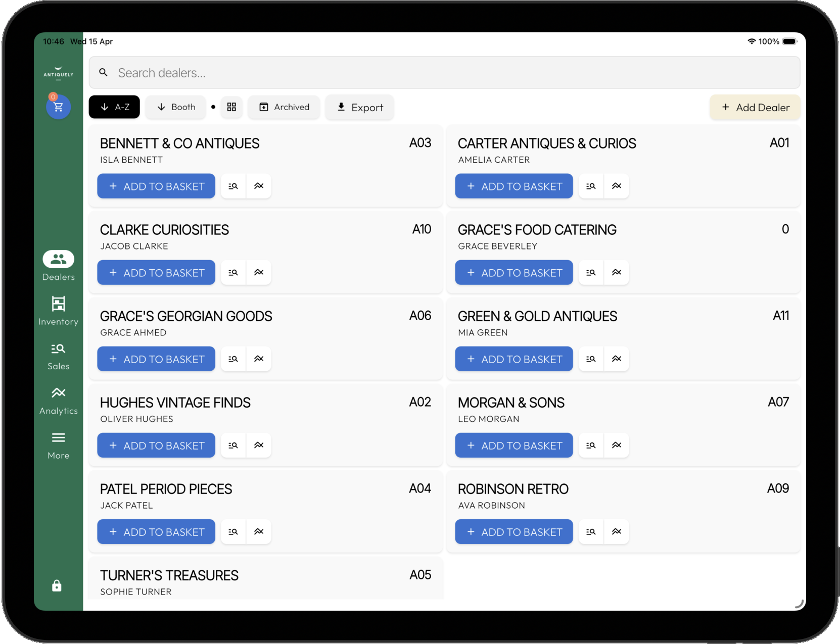View analytics for Green & Gold Antiques
840x644 pixels.
pos(617,359)
